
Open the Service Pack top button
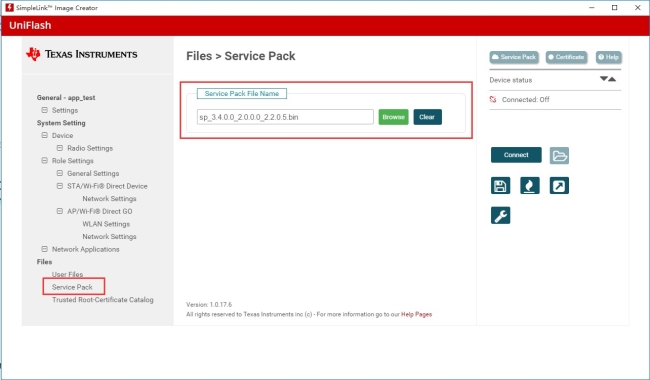click(514, 57)
